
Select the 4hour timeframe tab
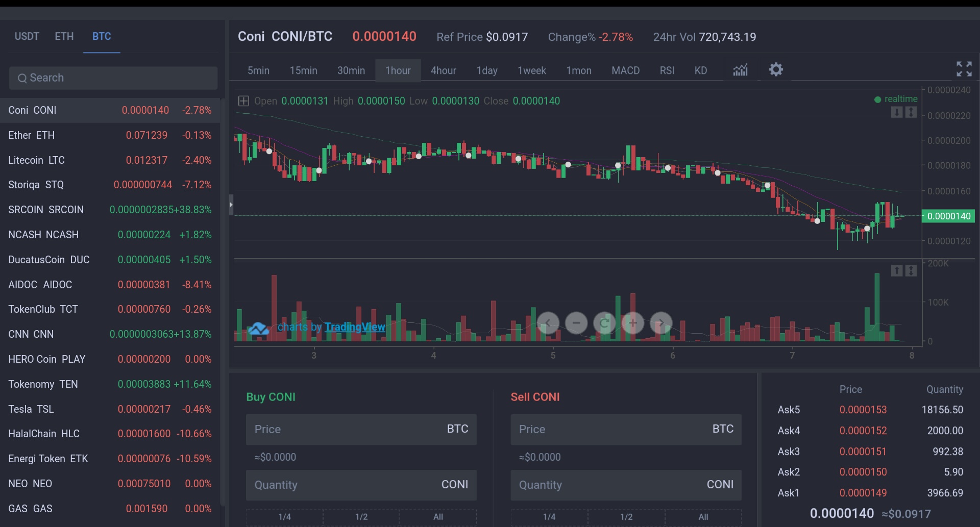[x=443, y=70]
